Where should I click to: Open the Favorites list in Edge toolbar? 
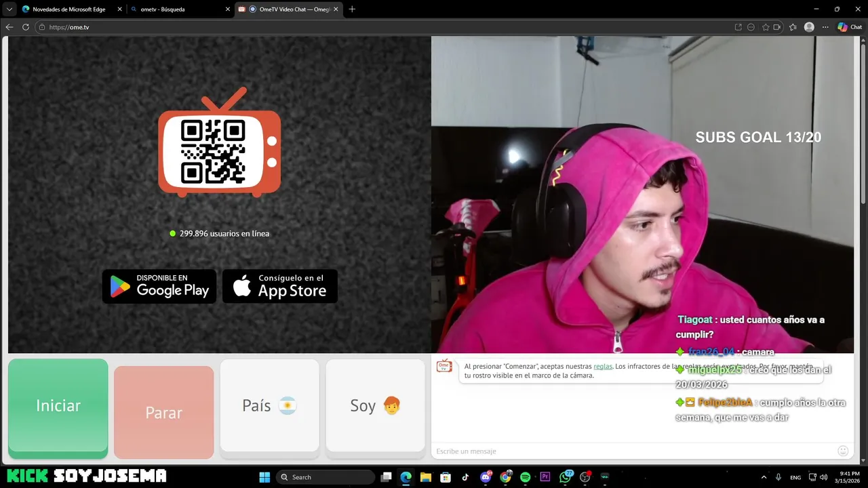coord(793,27)
